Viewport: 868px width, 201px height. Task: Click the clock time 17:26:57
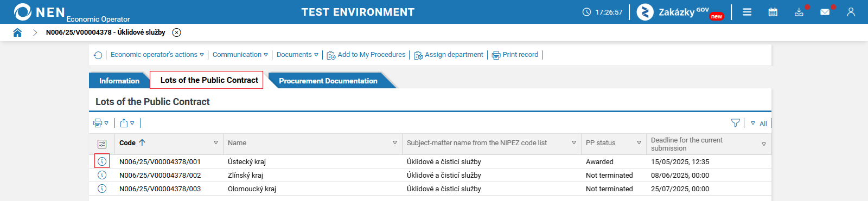pyautogui.click(x=609, y=12)
